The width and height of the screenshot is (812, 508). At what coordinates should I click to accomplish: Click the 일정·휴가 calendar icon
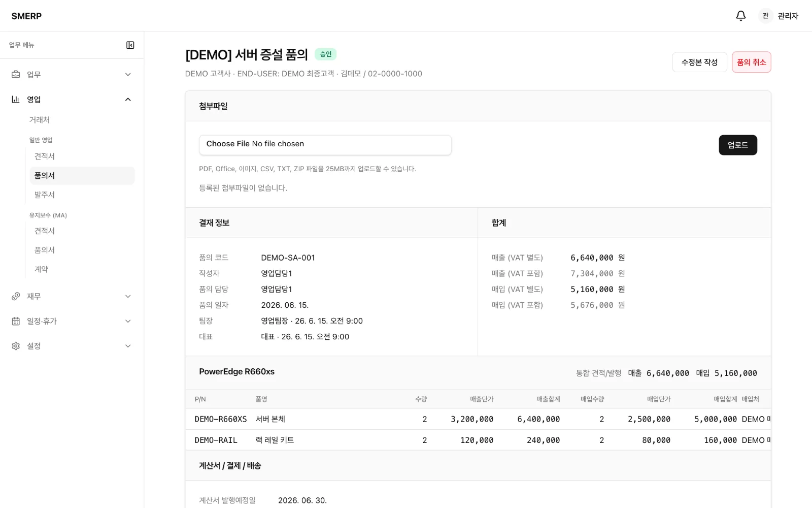pos(16,321)
